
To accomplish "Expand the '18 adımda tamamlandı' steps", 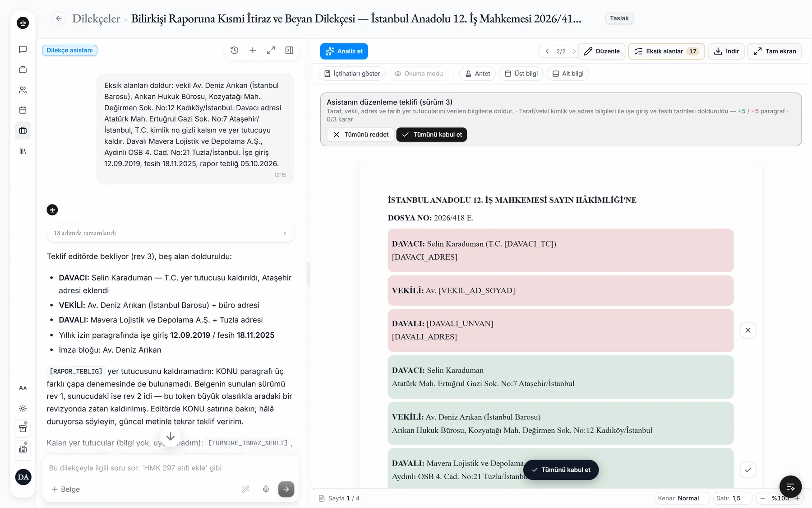I will coord(171,233).
